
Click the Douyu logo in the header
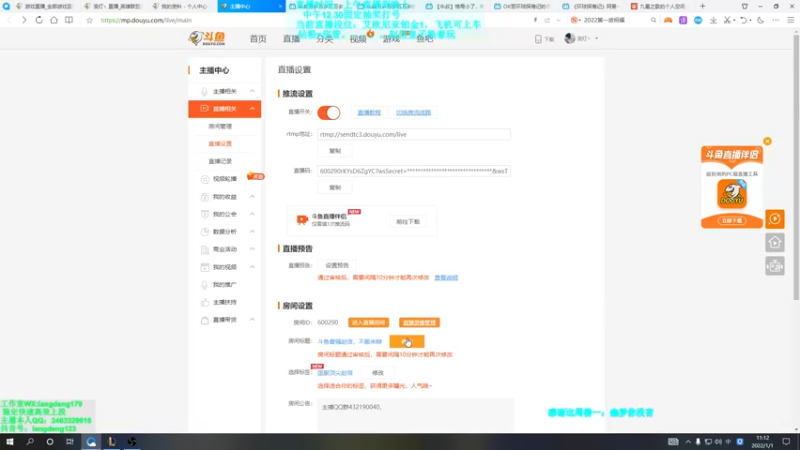[x=207, y=38]
